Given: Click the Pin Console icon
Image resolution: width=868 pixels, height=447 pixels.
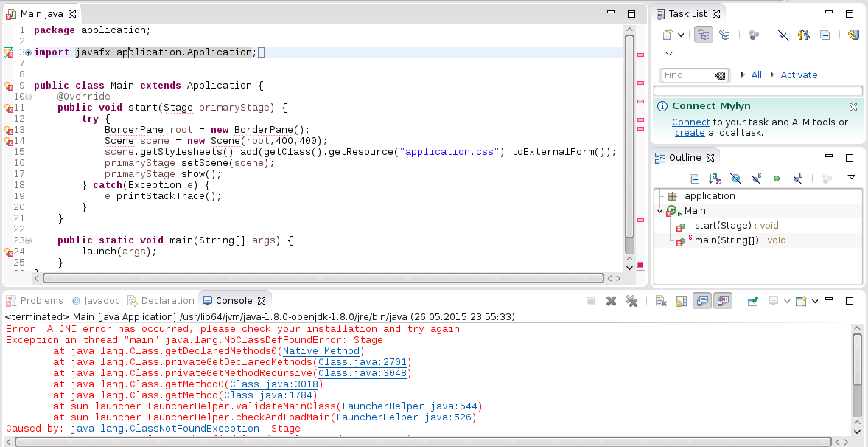Looking at the screenshot, I should (x=752, y=301).
